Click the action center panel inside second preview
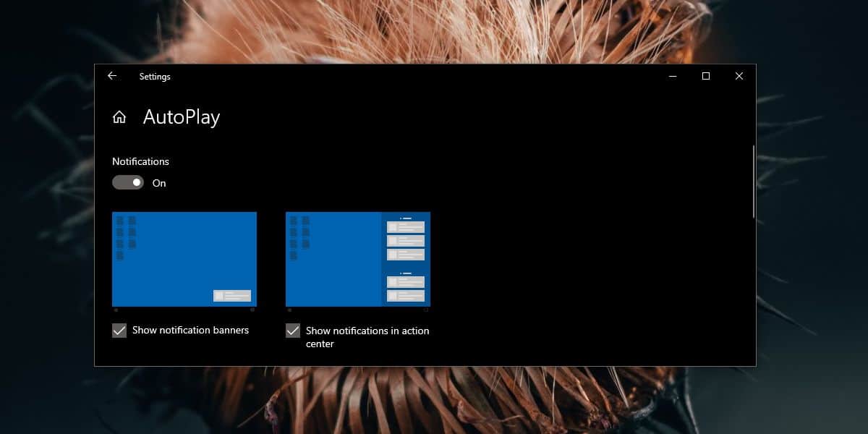Image resolution: width=868 pixels, height=434 pixels. [406, 260]
